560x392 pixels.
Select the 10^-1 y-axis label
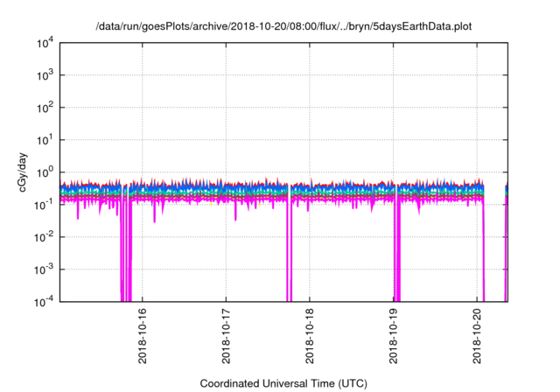[x=44, y=205]
